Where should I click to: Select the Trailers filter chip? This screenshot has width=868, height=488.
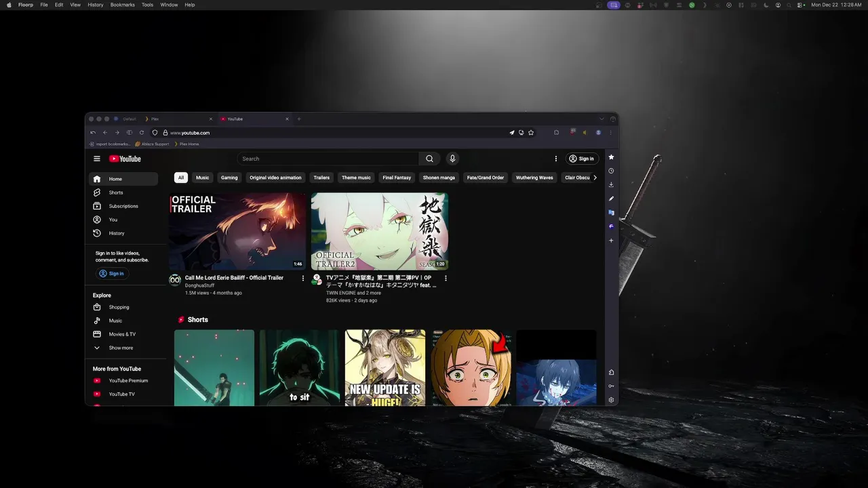tap(321, 178)
